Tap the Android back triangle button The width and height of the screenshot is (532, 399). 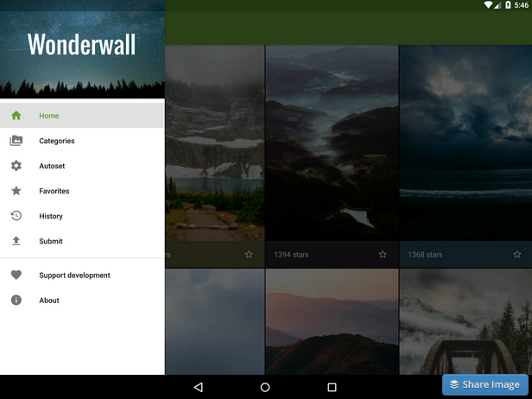click(x=199, y=387)
